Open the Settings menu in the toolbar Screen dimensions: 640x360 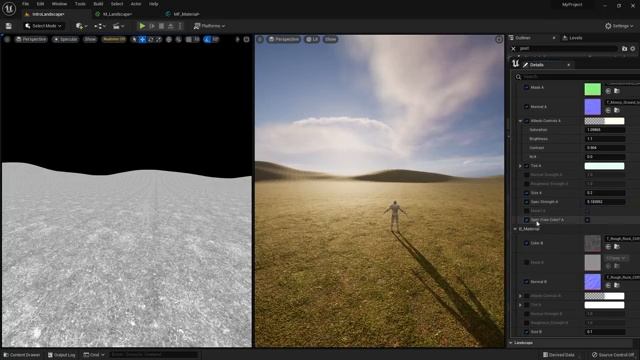(x=619, y=26)
